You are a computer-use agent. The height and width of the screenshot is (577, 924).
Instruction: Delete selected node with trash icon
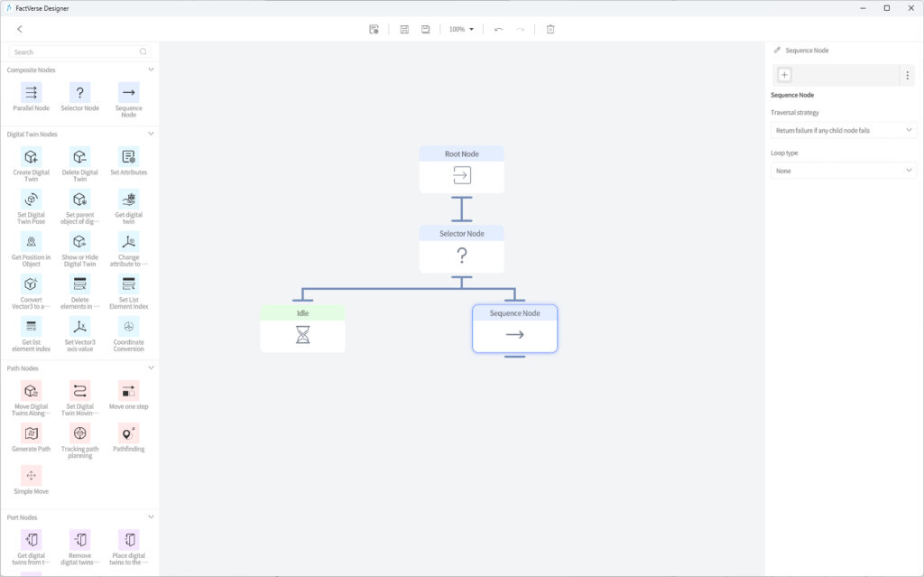[550, 30]
